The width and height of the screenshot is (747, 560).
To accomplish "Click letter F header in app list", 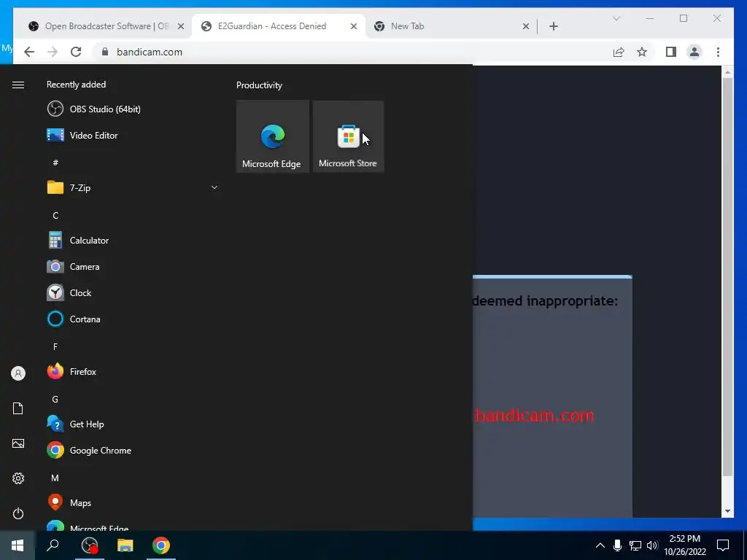I will (55, 346).
